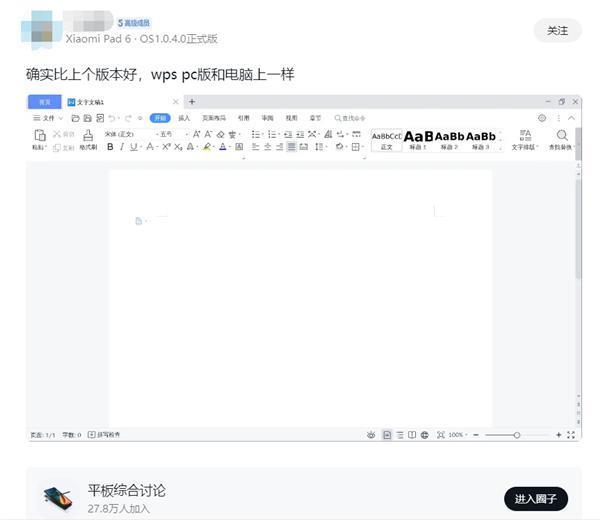Align text right in paragraph toolbar
The image size is (600, 522).
(280, 147)
